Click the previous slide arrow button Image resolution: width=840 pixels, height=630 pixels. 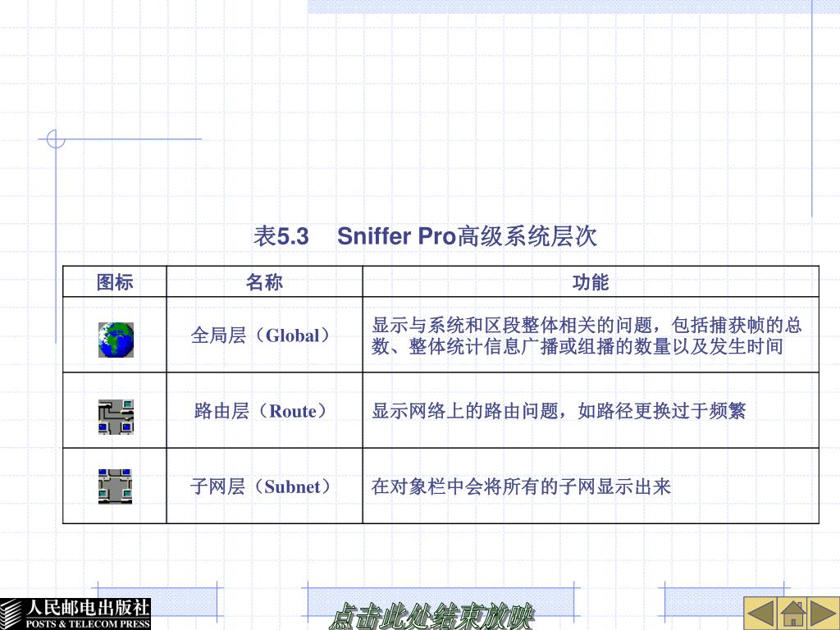pyautogui.click(x=760, y=614)
